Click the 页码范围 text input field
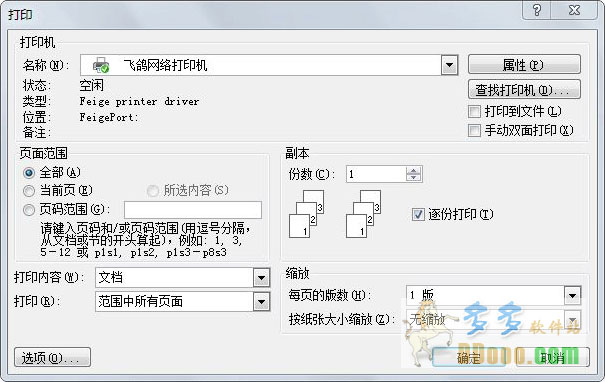Screen dimensions: 605x382 pyautogui.click(x=193, y=210)
